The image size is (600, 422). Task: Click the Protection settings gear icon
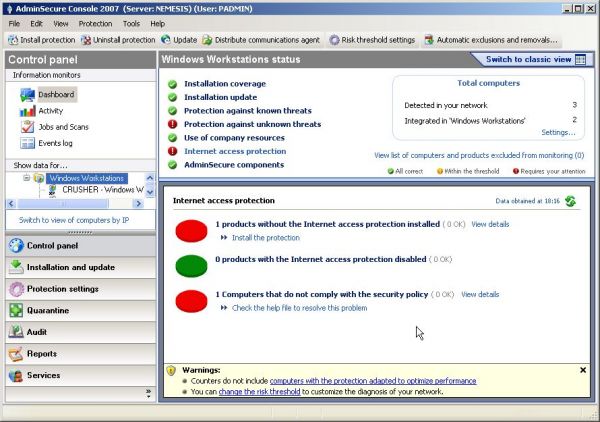(x=16, y=289)
